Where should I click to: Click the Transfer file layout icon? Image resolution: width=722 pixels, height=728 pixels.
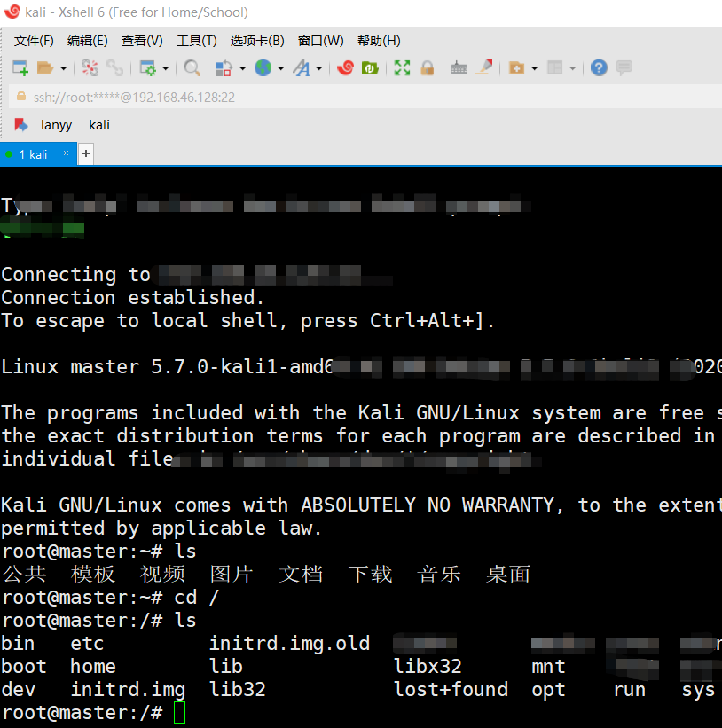point(224,68)
